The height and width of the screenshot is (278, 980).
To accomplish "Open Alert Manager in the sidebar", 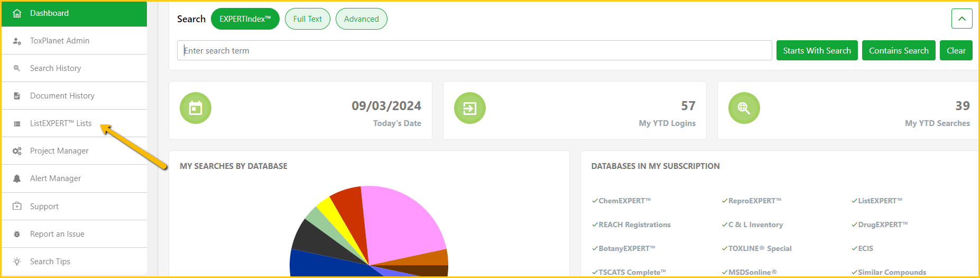I will click(x=56, y=178).
